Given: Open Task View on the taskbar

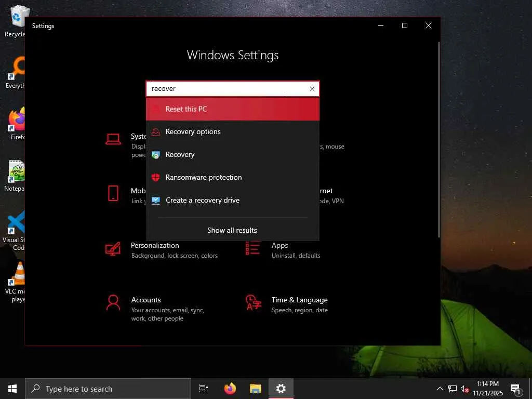Looking at the screenshot, I should tap(204, 389).
